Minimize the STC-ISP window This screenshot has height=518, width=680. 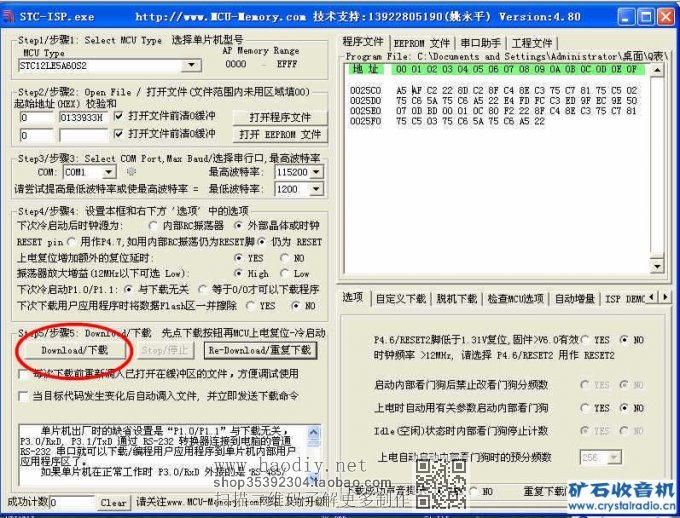[623, 16]
